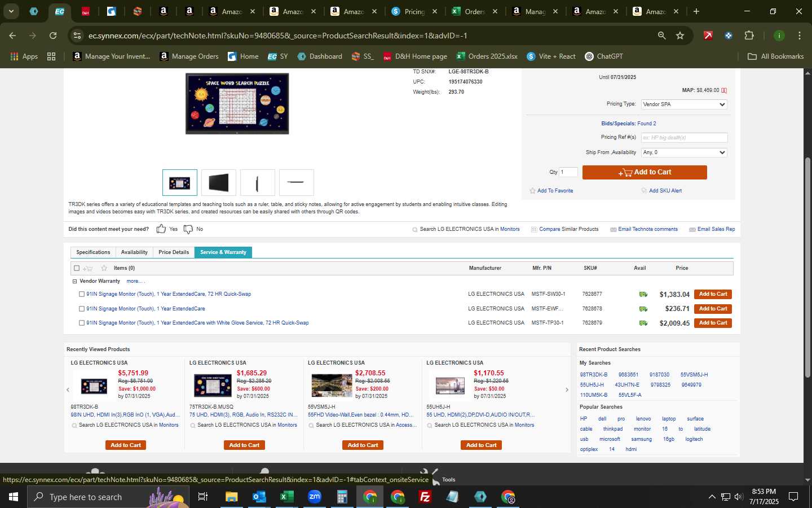Screen dimensions: 812x508
Task: Click the items header favorite star icon
Action: pos(104,268)
